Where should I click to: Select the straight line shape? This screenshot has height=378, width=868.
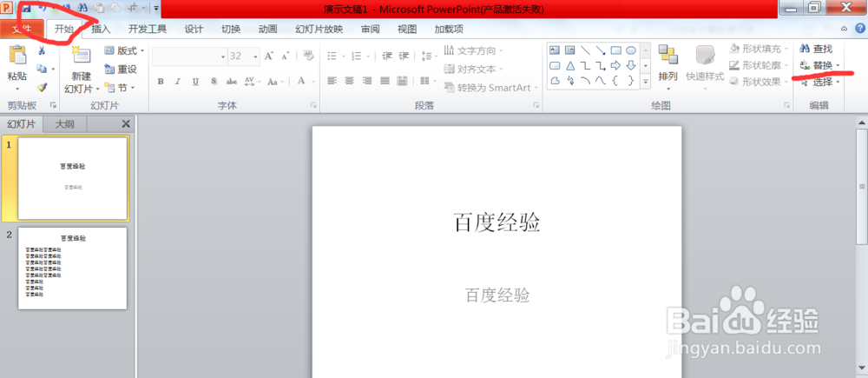(x=586, y=50)
